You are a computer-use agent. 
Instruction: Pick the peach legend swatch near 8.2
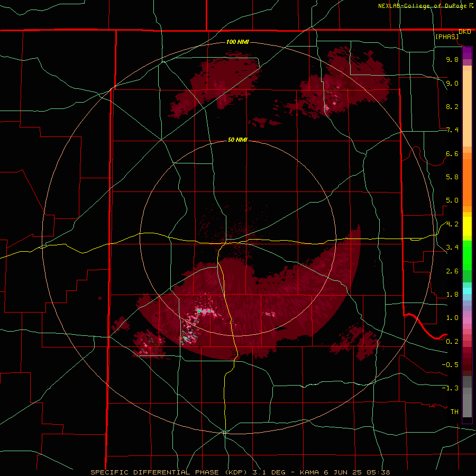pyautogui.click(x=467, y=108)
